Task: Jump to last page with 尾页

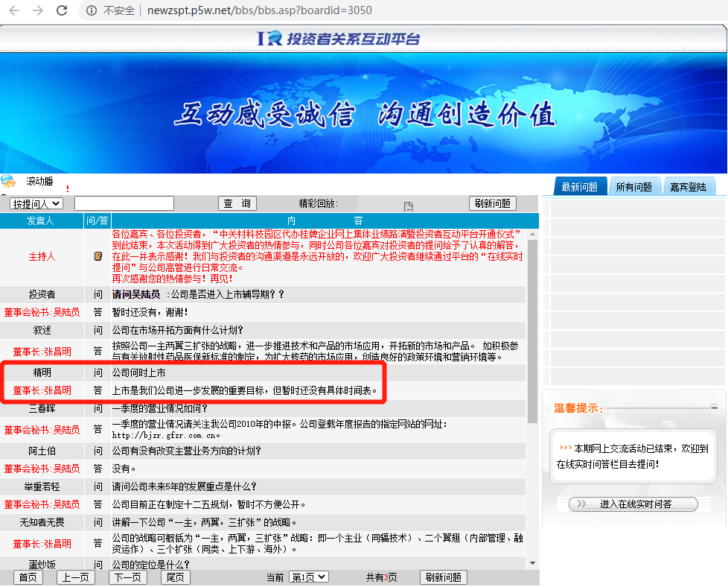Action: click(x=175, y=577)
